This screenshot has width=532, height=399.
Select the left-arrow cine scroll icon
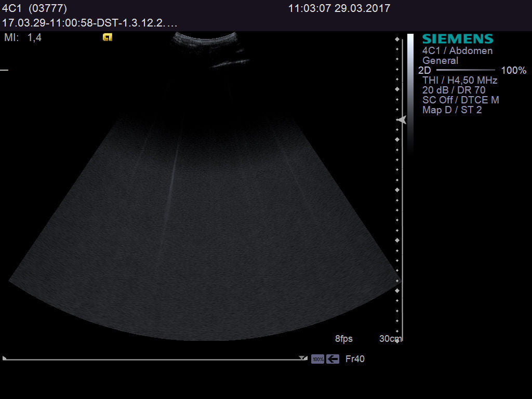click(x=332, y=358)
